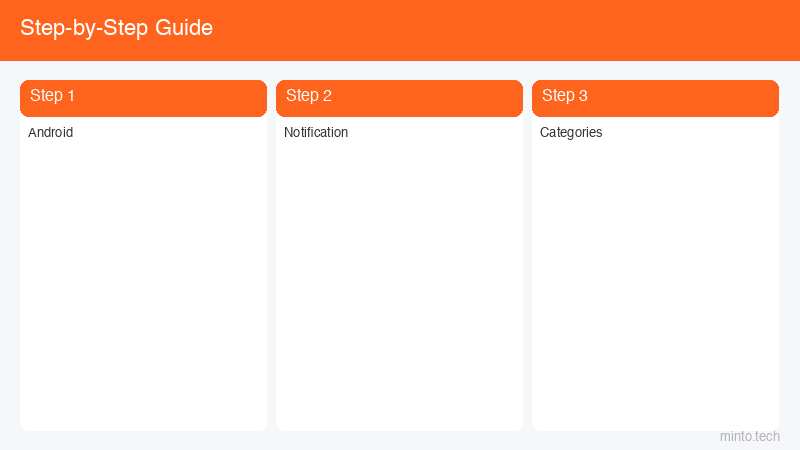Click the Step 1 orange header

click(x=143, y=98)
